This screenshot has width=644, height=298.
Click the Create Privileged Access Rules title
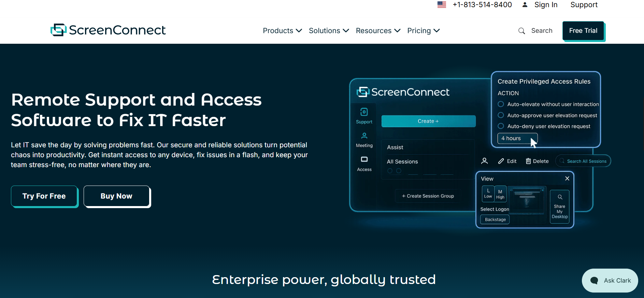[544, 81]
